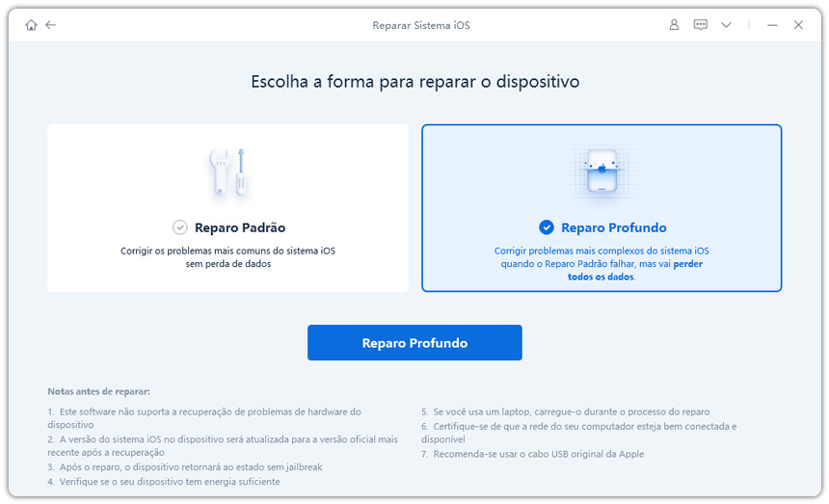Viewport: 829px width, 504px height.
Task: Start the Reparo Profundo blue button
Action: 414,343
